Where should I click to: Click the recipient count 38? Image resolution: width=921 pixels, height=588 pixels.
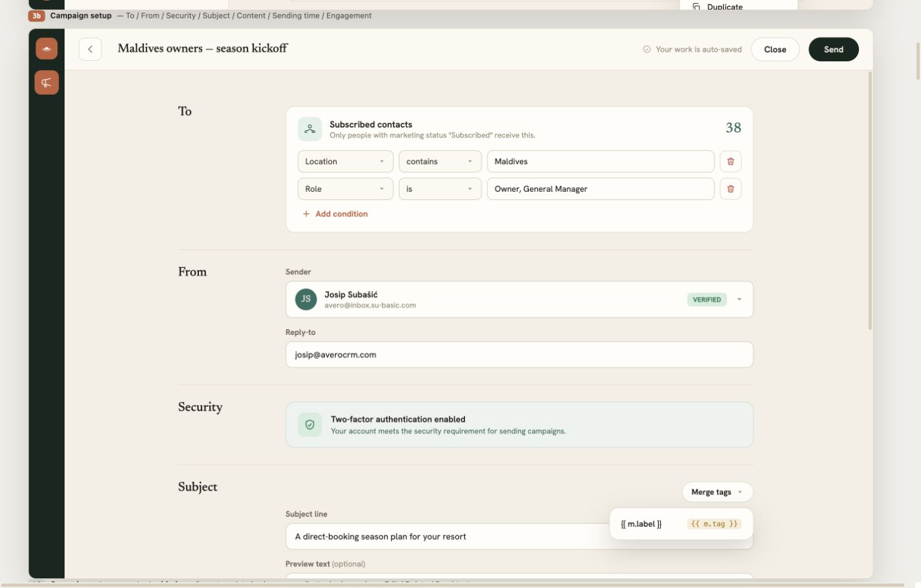tap(733, 128)
